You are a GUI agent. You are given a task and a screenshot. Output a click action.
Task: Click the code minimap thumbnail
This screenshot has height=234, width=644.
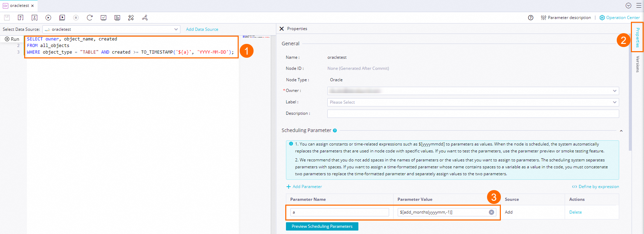tap(256, 36)
